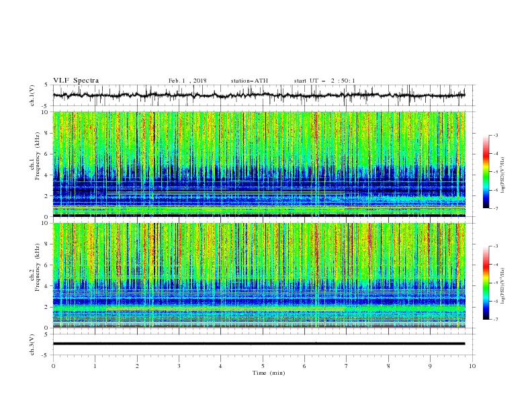Click time axis tick label "5"

pos(263,366)
